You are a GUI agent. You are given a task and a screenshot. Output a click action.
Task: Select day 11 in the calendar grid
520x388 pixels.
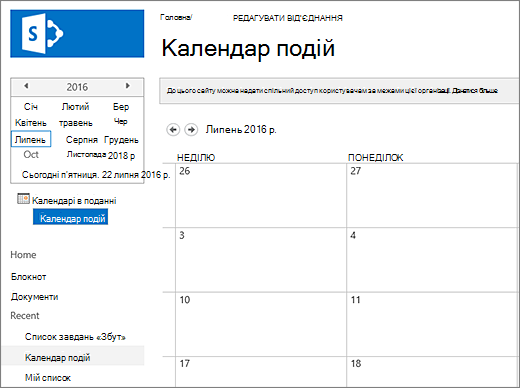356,300
